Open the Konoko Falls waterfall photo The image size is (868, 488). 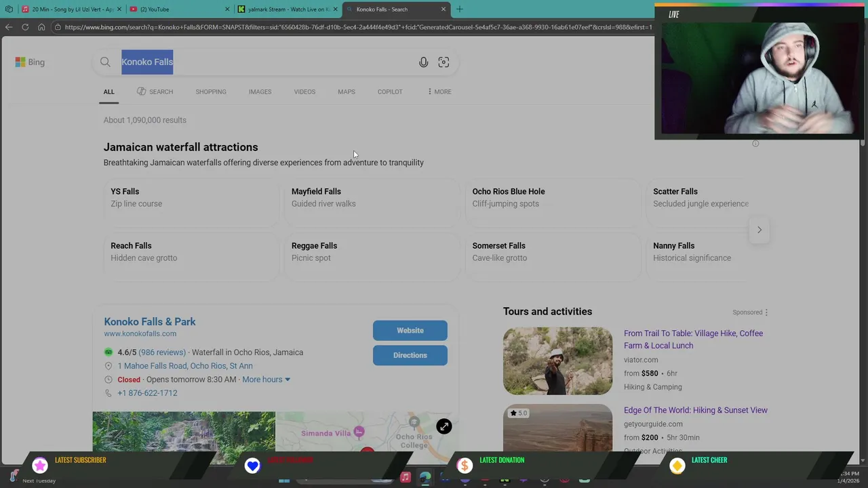tap(184, 431)
